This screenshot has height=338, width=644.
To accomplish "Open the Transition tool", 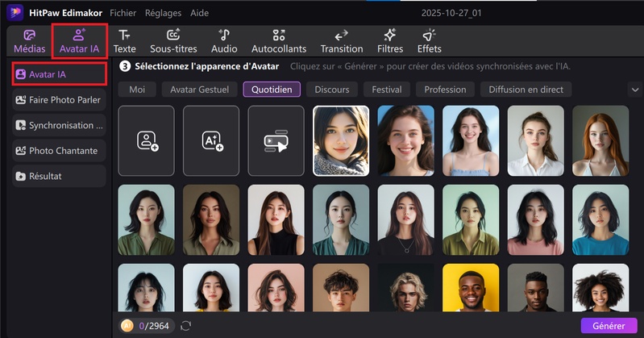I will (341, 40).
